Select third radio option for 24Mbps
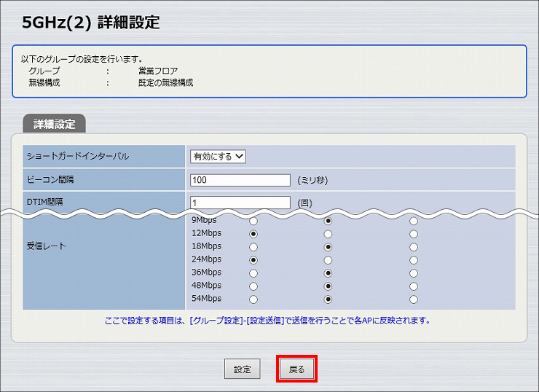The width and height of the screenshot is (539, 392). pyautogui.click(x=414, y=260)
